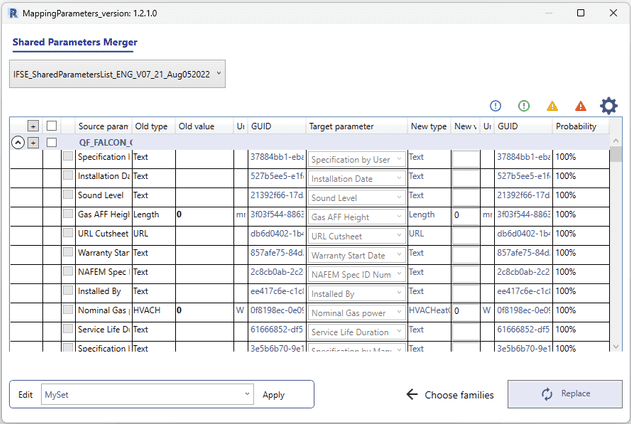
Task: Click the plus icon in header row
Action: [33, 126]
